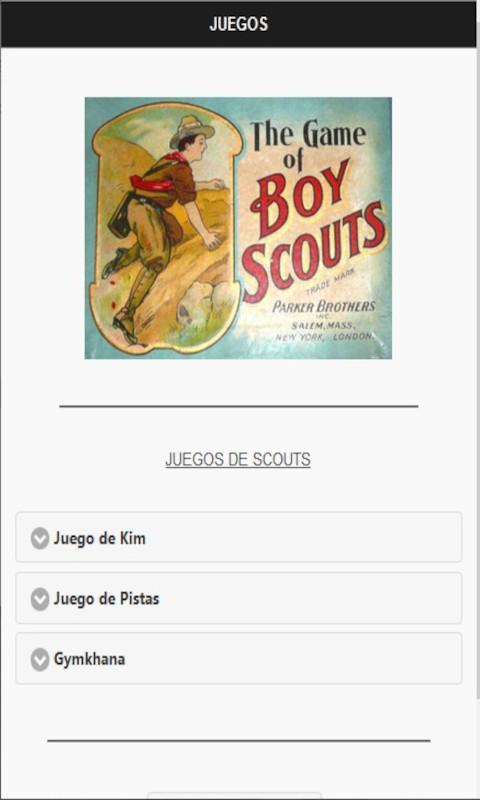Screen dimensions: 480x800
Task: Click the chevron icon beside Juego de Kim
Action: [40, 538]
